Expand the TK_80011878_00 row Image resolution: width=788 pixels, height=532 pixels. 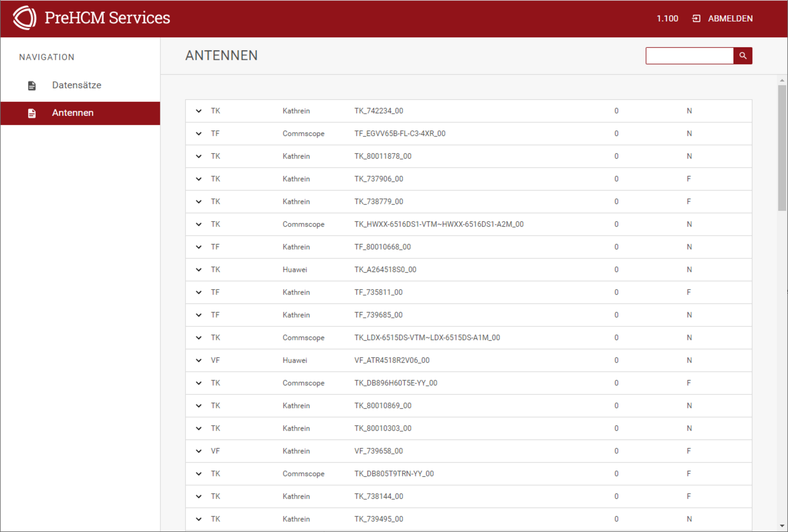tap(199, 156)
